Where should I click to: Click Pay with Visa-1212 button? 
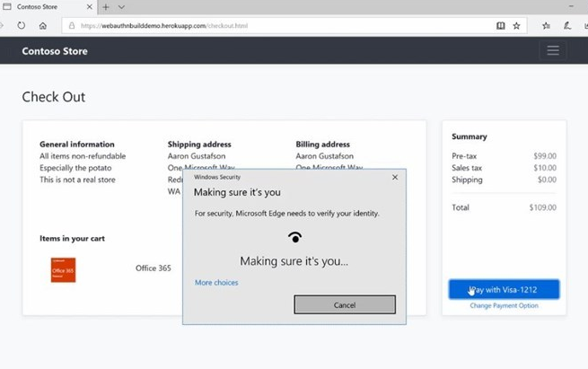point(504,289)
